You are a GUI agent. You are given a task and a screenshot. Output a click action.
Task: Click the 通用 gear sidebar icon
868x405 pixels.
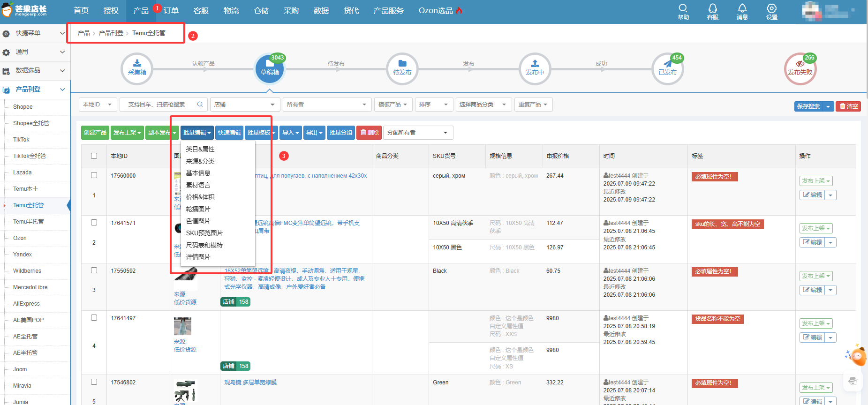6,52
